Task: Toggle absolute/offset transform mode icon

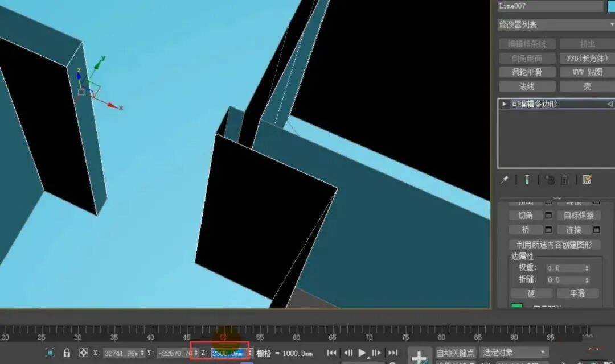Action: click(x=84, y=353)
